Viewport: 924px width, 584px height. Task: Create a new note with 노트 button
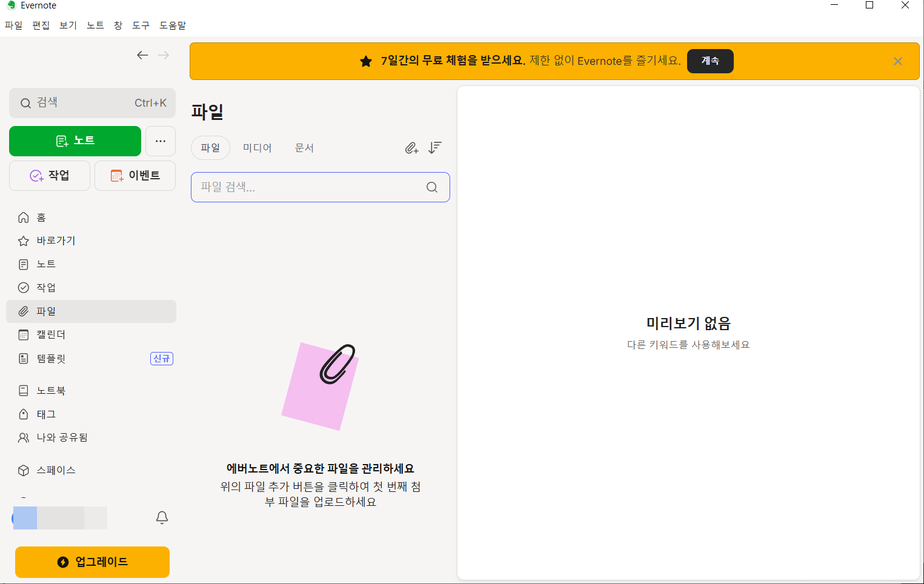tap(75, 141)
